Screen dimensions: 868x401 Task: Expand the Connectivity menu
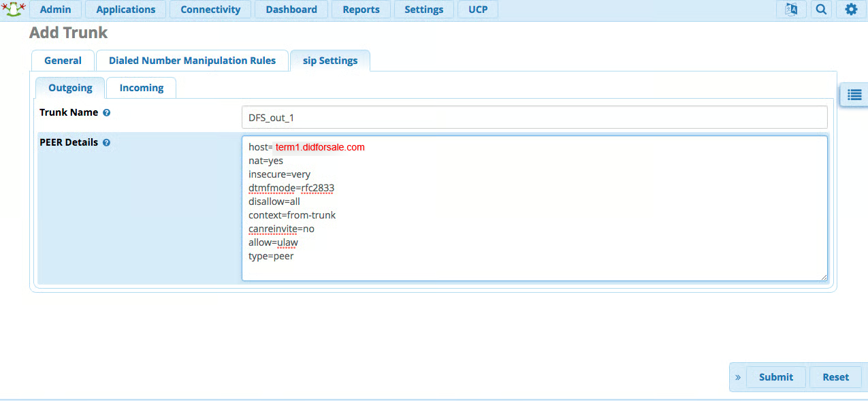210,10
